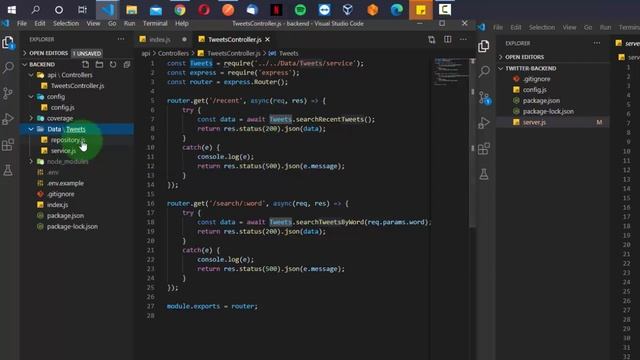This screenshot has height=360, width=640.
Task: Refresh the BACKEND explorer tree
Action: (113, 64)
